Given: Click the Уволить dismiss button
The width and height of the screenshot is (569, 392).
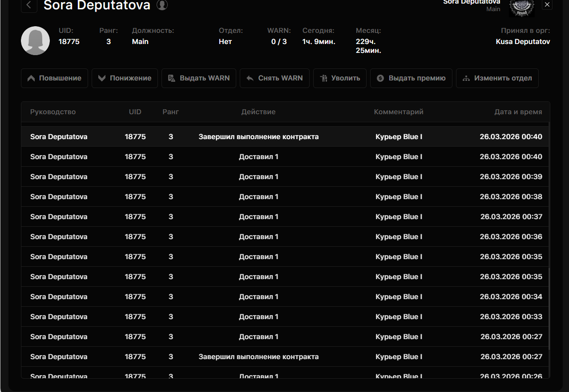Looking at the screenshot, I should click(340, 78).
